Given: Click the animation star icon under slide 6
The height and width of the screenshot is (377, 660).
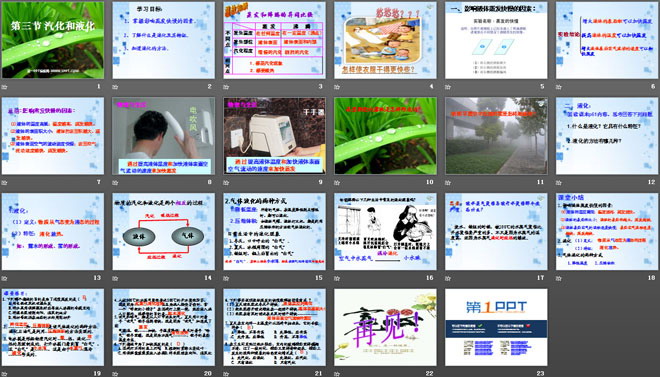Looking at the screenshot, I should 559,87.
